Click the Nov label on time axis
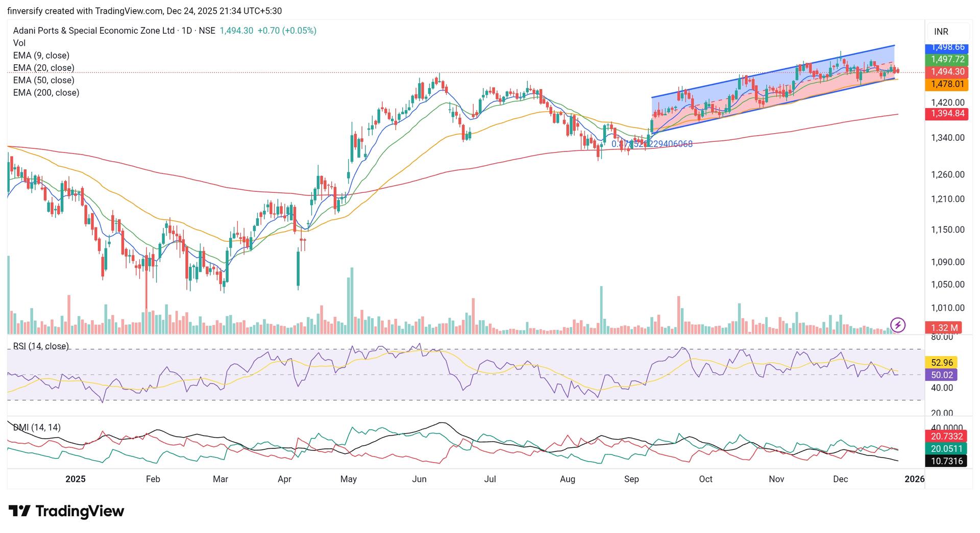 coord(776,479)
